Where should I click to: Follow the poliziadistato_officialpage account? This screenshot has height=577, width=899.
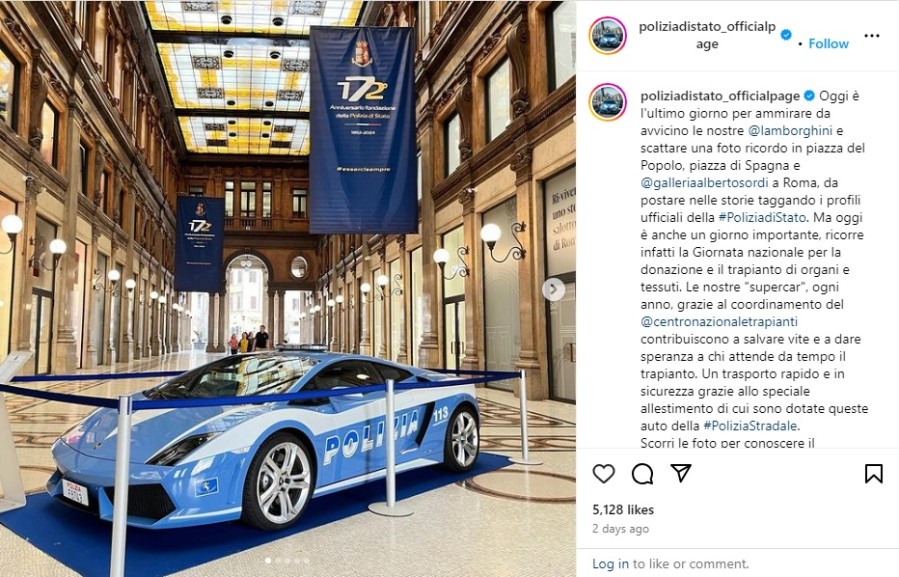click(x=828, y=44)
